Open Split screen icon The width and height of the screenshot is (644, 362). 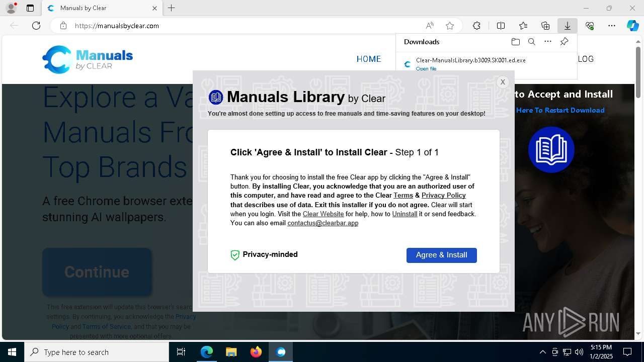[x=501, y=26]
